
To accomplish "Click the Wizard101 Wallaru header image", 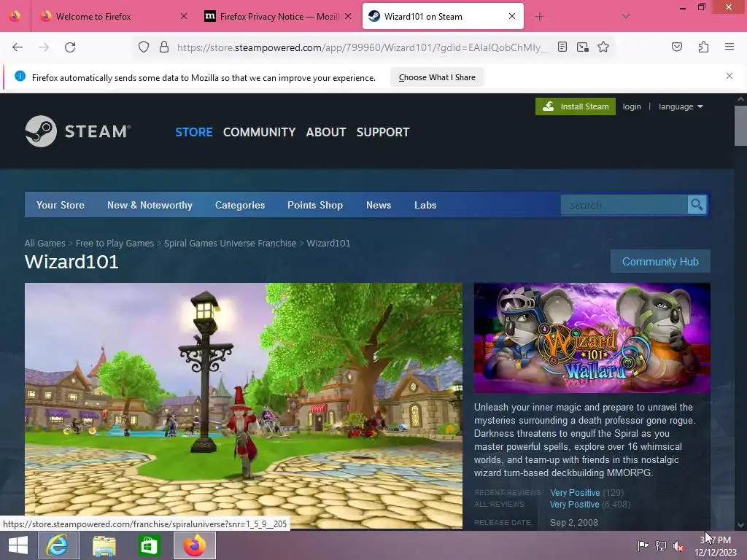I will pos(592,338).
